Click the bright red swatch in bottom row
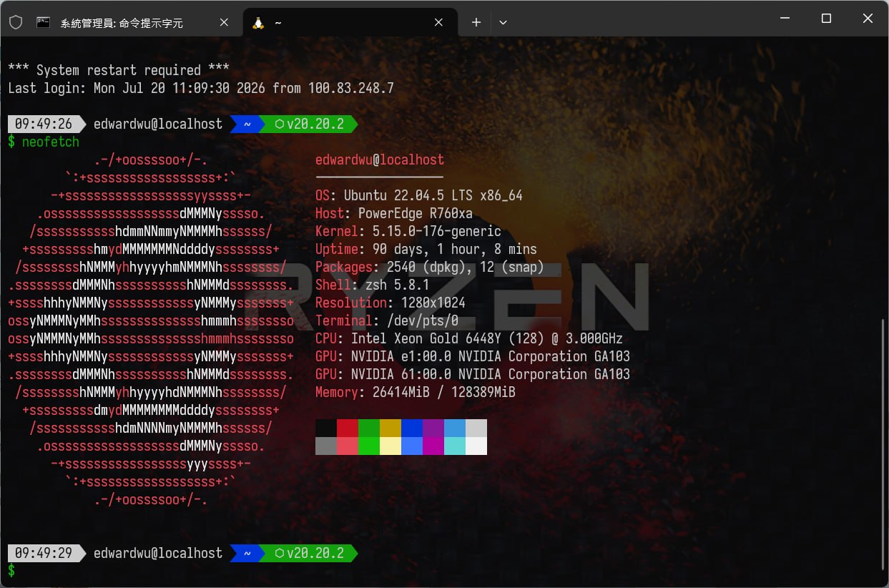 (x=348, y=446)
